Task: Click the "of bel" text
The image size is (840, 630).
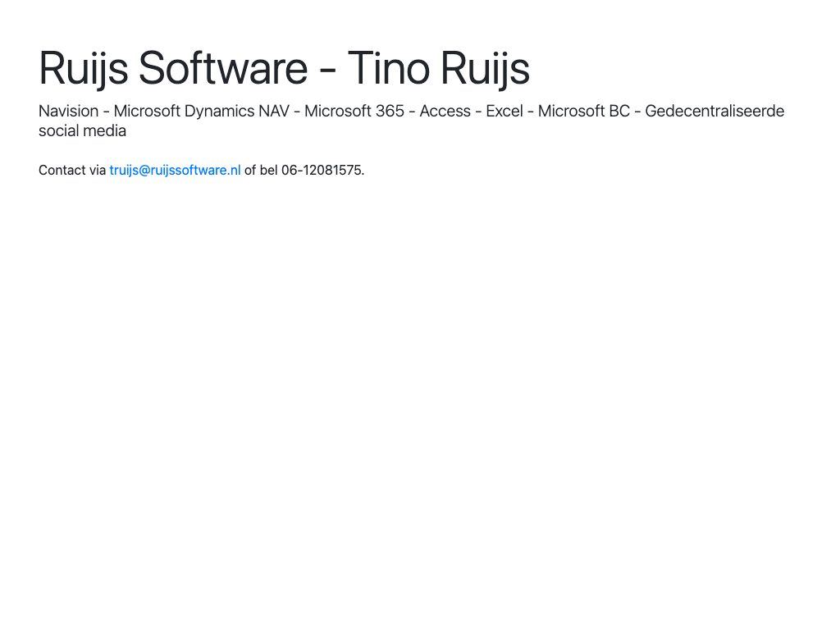Action: (261, 170)
